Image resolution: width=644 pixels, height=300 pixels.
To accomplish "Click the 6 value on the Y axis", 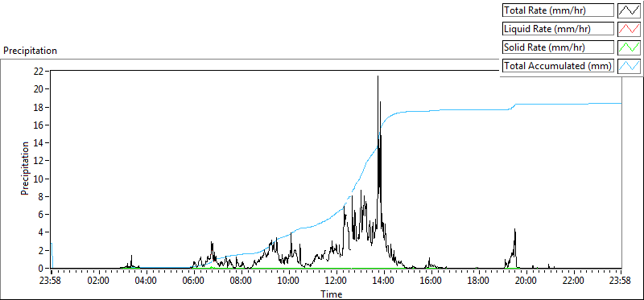I will point(41,215).
